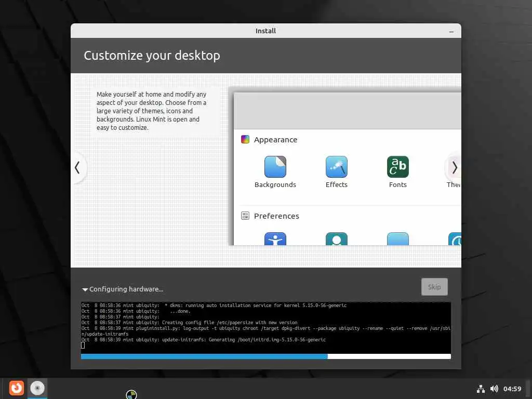Screen dimensions: 532x399
Task: Click the clock icon under Preferences
Action: (455, 238)
